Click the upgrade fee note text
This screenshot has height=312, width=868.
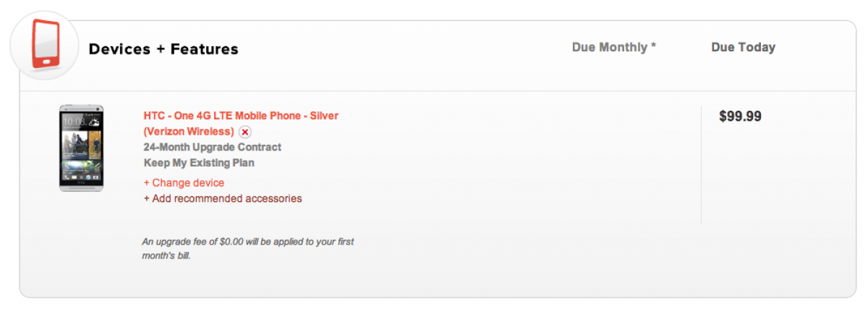point(248,242)
